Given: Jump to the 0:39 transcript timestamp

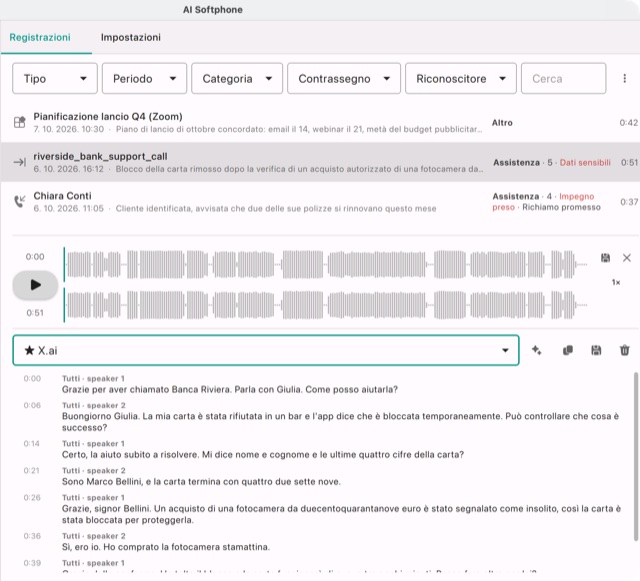Looking at the screenshot, I should (x=32, y=563).
